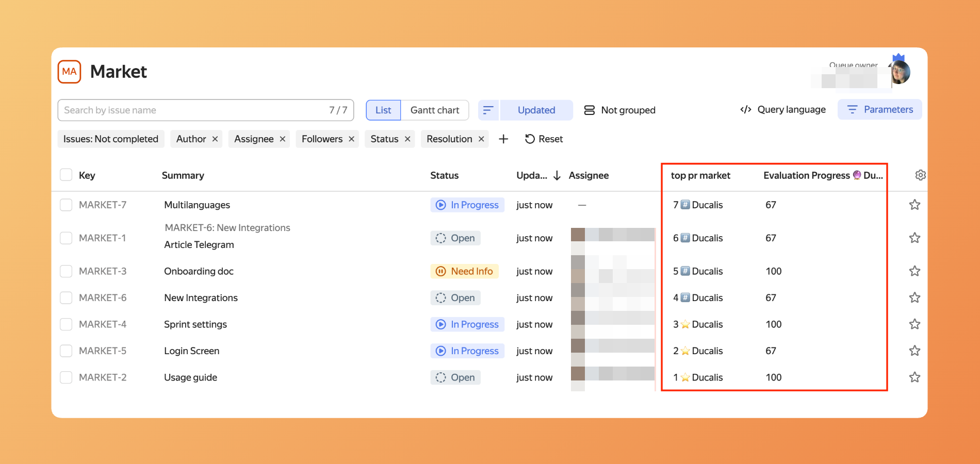Open the Updated sort field dropdown
Image resolution: width=980 pixels, height=464 pixels.
tap(536, 110)
